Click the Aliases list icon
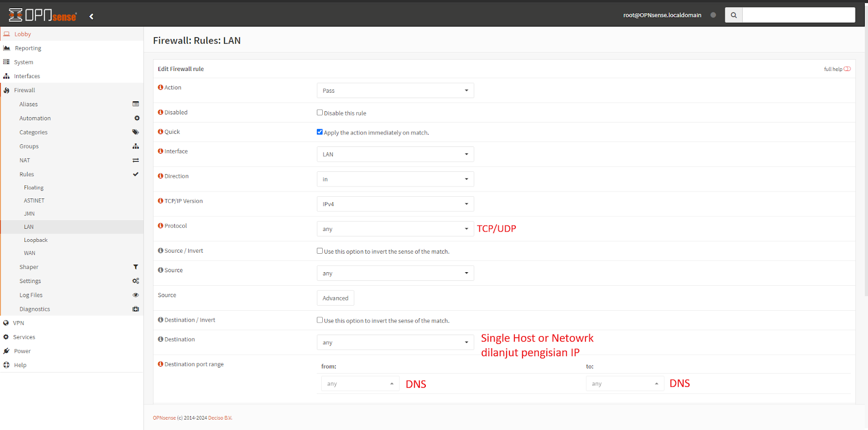The image size is (868, 430). (x=136, y=104)
